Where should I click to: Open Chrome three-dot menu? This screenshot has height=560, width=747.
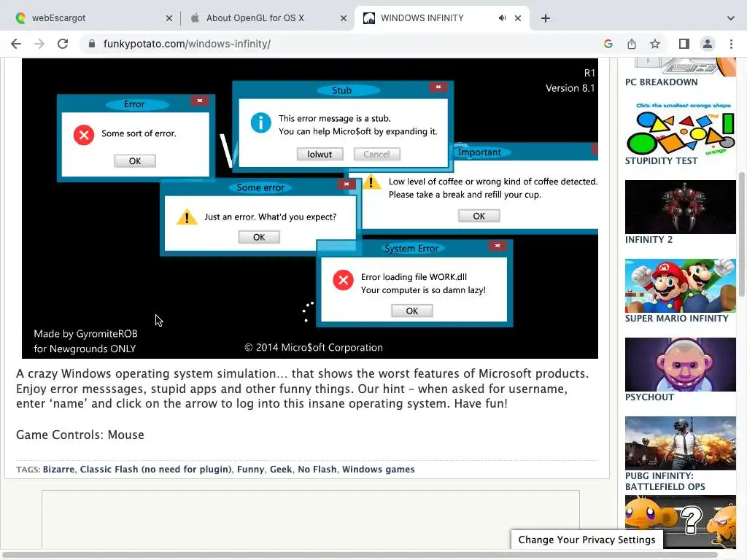coord(731,44)
